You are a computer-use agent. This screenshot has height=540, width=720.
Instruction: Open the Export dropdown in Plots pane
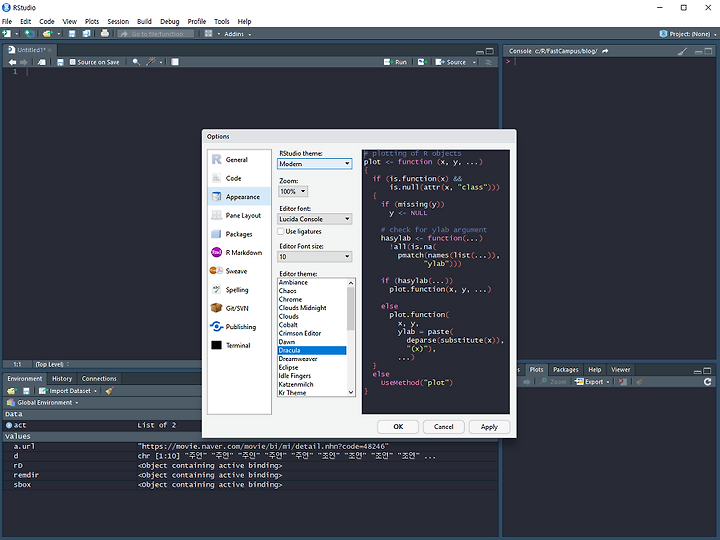[592, 382]
